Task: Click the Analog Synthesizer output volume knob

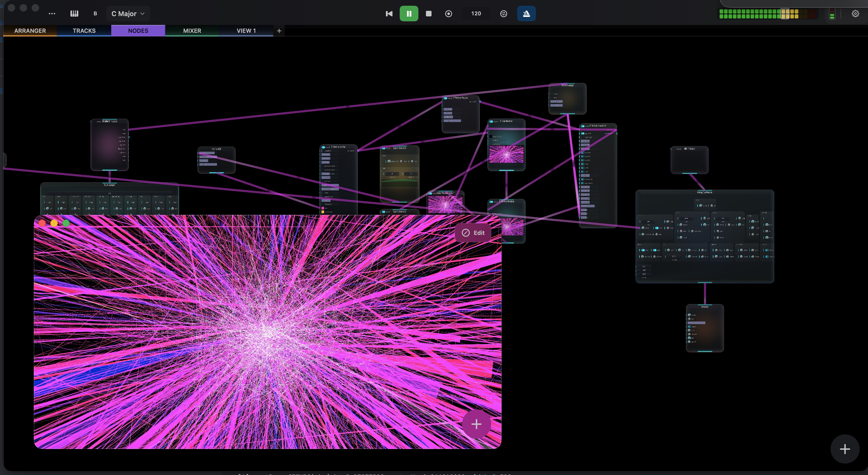Action: click(701, 206)
